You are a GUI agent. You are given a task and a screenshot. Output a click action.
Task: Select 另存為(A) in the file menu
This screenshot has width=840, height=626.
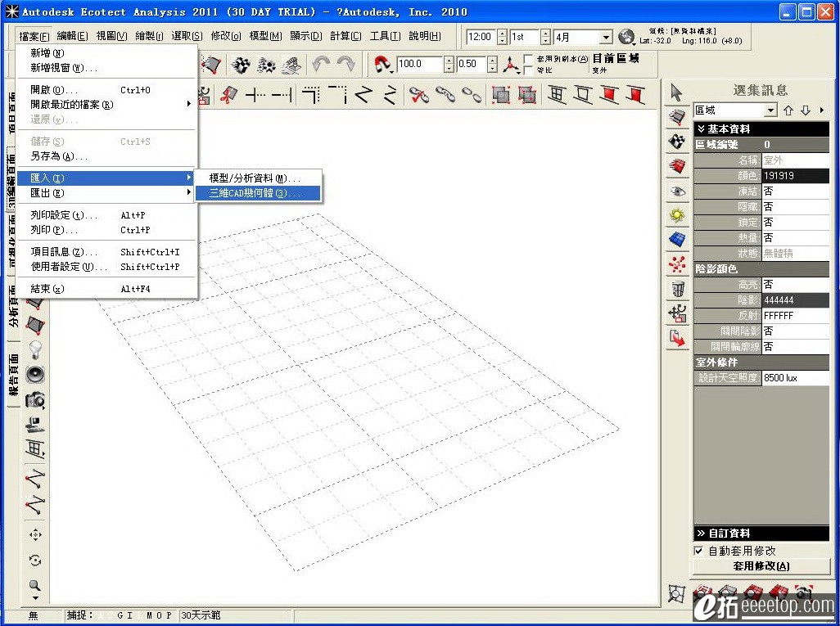tap(106, 156)
